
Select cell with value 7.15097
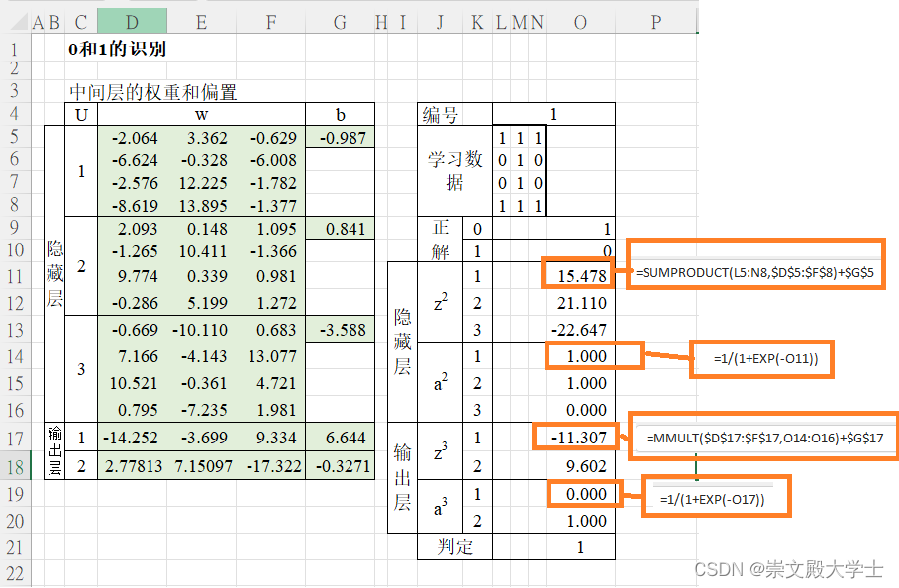pos(202,466)
